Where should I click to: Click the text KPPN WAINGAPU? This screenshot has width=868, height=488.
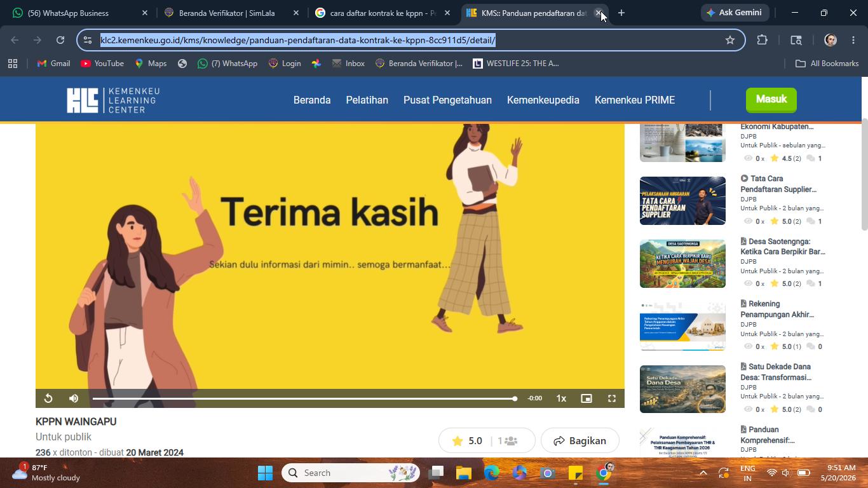[76, 421]
